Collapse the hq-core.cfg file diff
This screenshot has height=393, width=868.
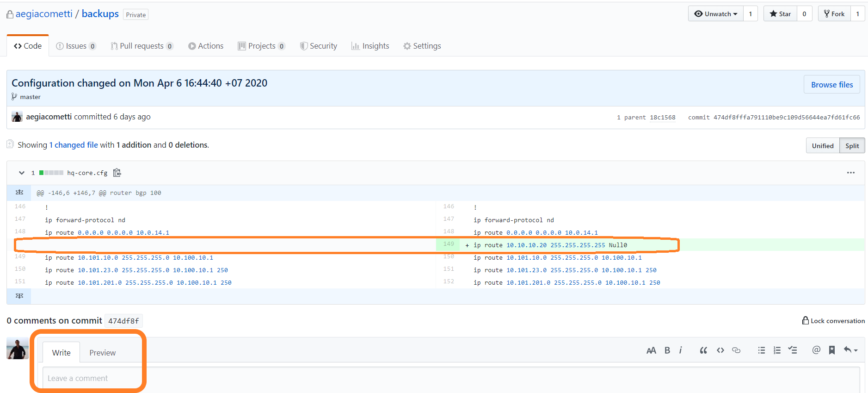[21, 173]
